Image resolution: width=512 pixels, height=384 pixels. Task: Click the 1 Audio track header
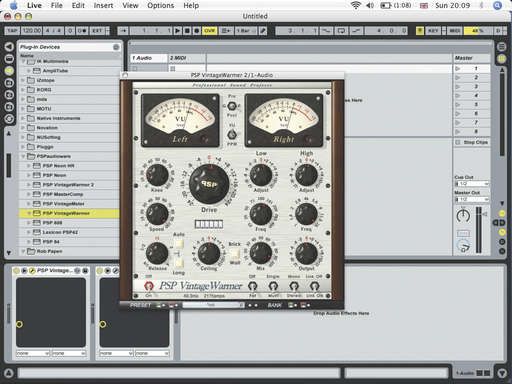(149, 58)
